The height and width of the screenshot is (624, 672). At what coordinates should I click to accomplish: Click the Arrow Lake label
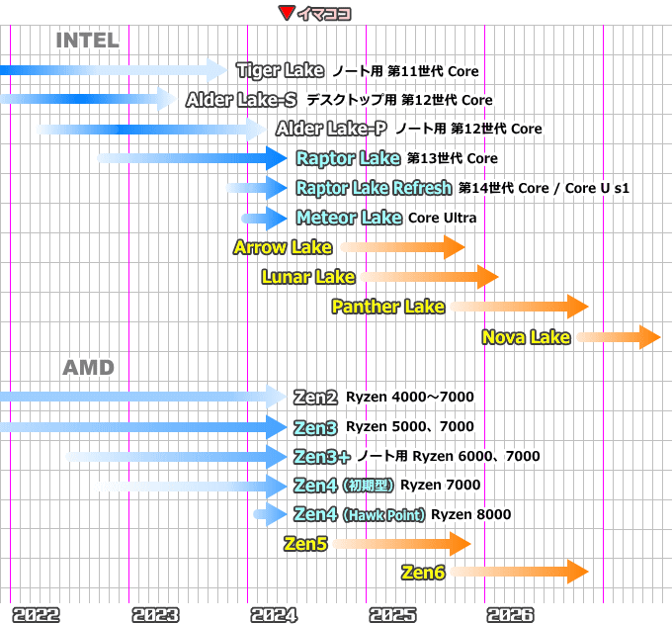pos(283,247)
